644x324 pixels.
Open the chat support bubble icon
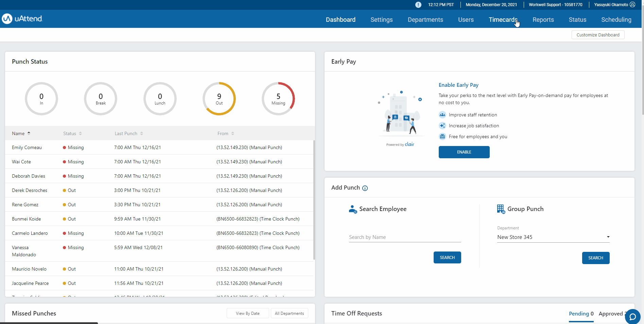click(632, 317)
